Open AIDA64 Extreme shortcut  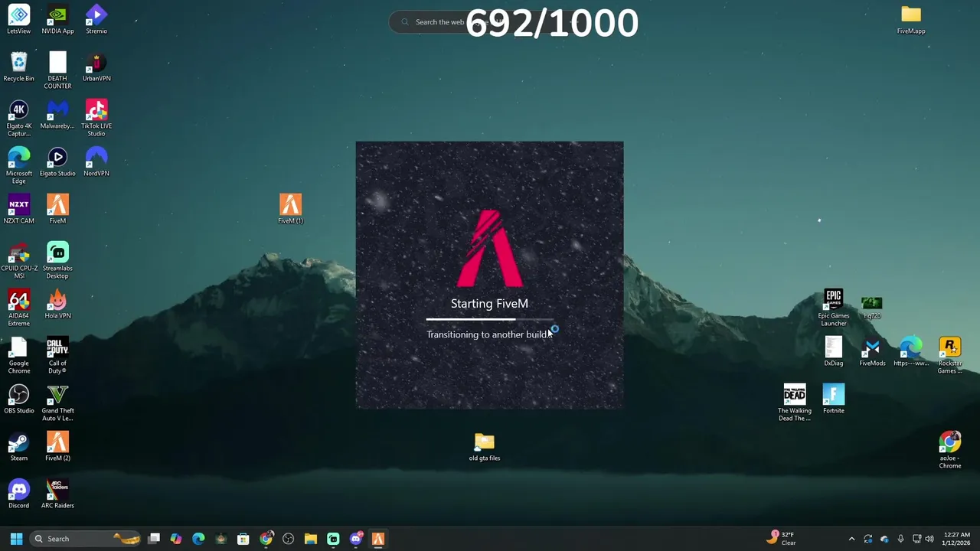[x=19, y=308]
